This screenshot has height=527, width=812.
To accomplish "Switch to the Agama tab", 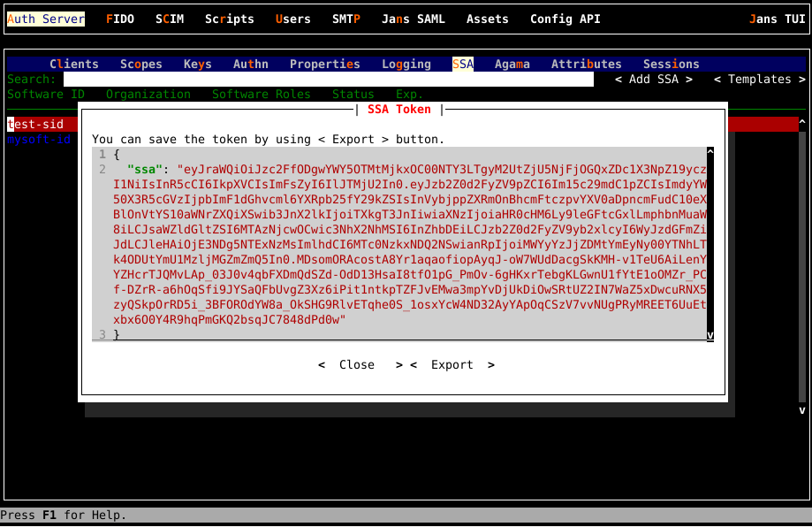I will (512, 64).
